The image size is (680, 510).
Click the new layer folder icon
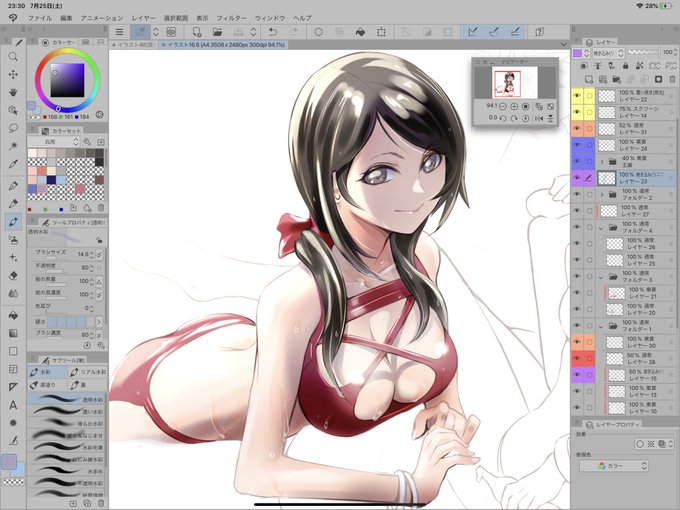tap(616, 79)
